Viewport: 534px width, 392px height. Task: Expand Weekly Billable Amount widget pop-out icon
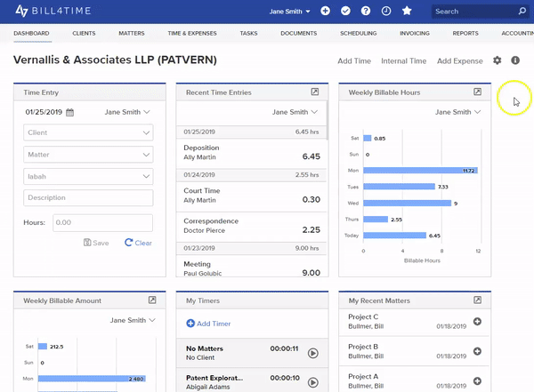click(x=152, y=300)
